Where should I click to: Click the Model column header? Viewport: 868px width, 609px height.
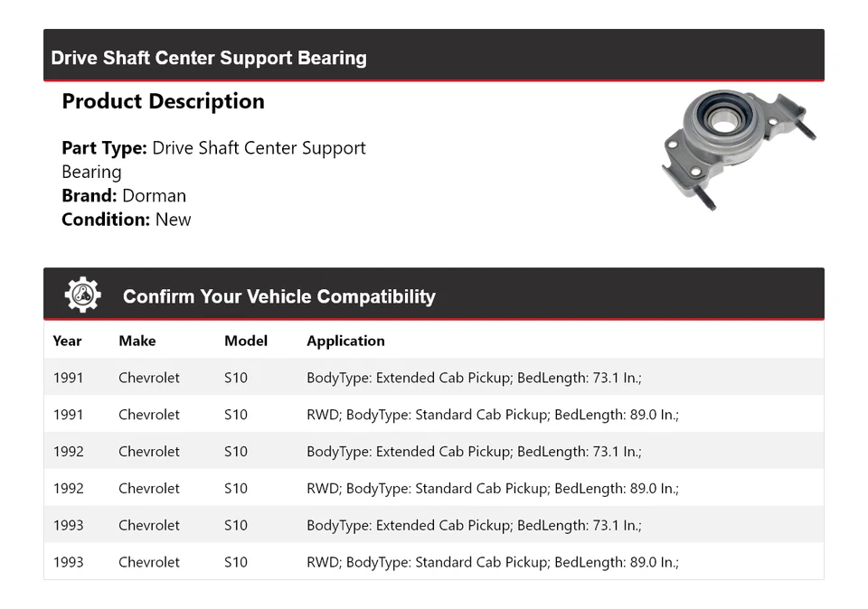click(246, 341)
